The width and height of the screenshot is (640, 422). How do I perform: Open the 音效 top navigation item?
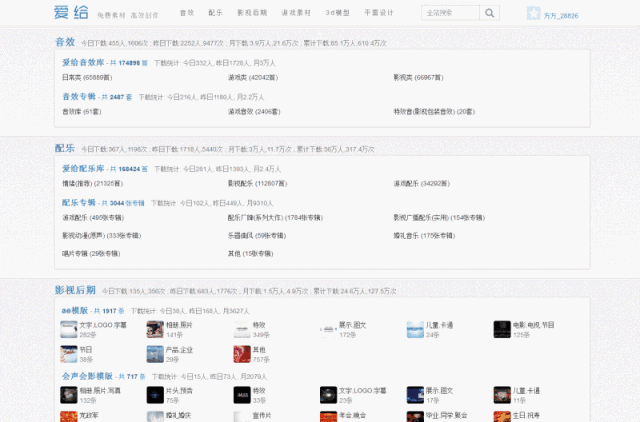point(187,13)
